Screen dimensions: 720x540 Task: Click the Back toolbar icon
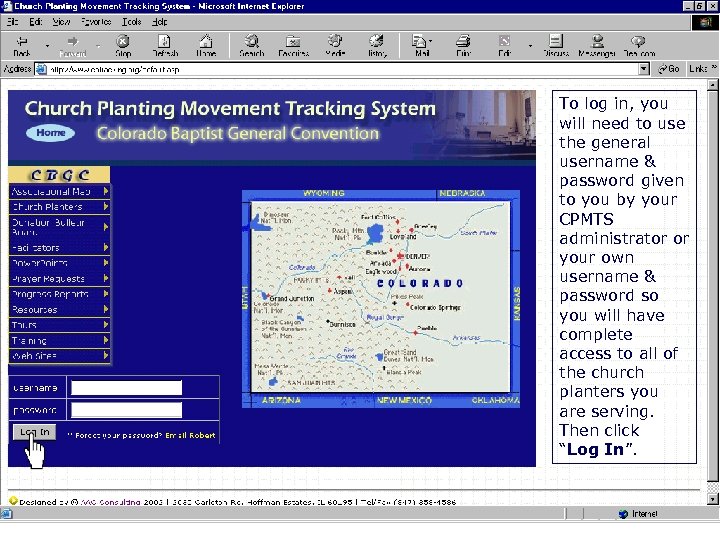22,45
